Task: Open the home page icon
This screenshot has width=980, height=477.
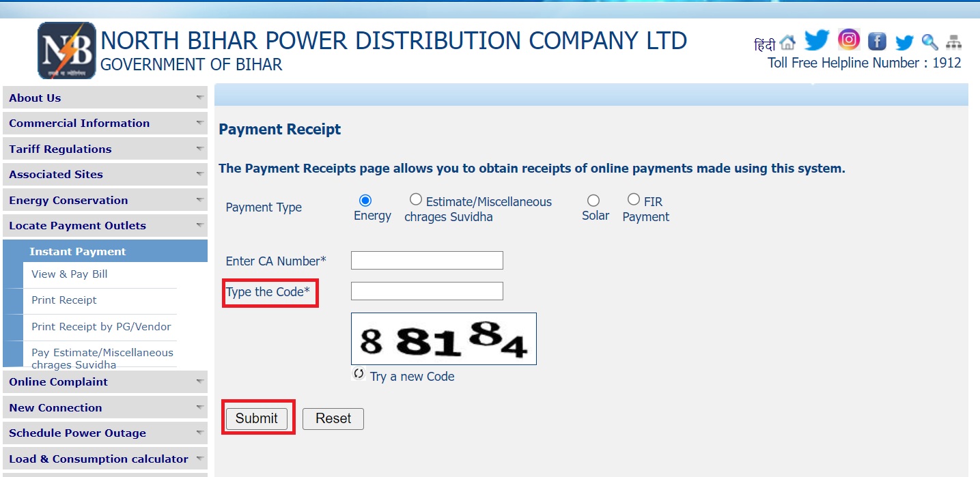Action: click(x=789, y=42)
